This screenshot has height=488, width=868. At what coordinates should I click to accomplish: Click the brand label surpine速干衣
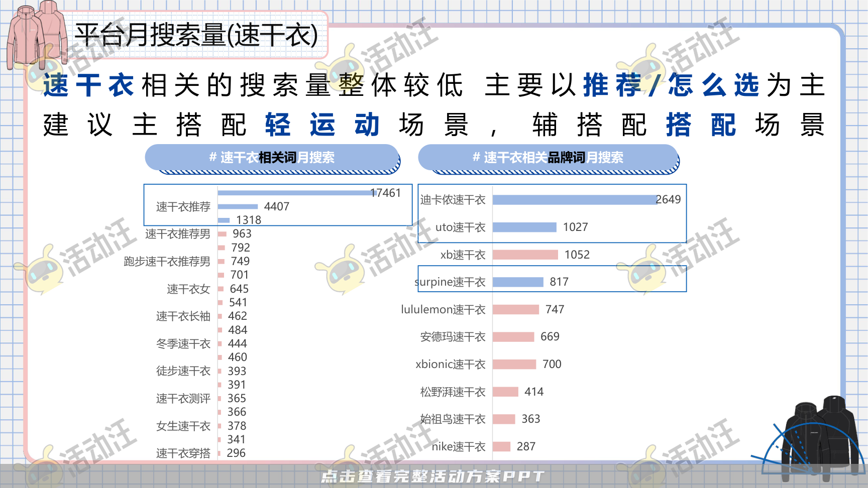(x=450, y=282)
